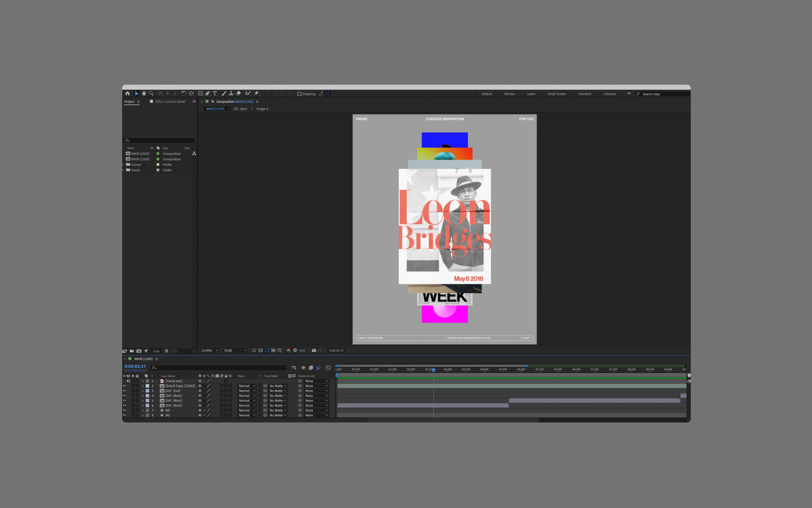
Task: Click the timeline current-time indicator handle
Action: (x=433, y=370)
